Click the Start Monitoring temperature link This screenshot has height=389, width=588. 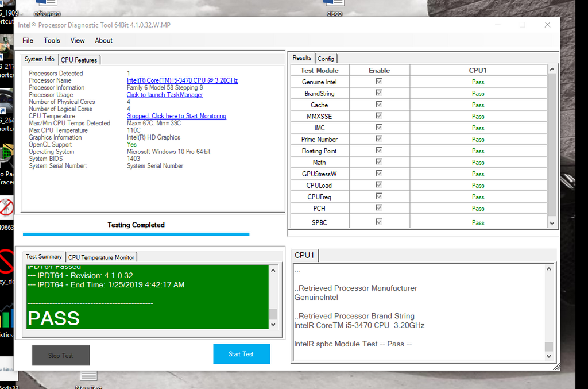[177, 116]
